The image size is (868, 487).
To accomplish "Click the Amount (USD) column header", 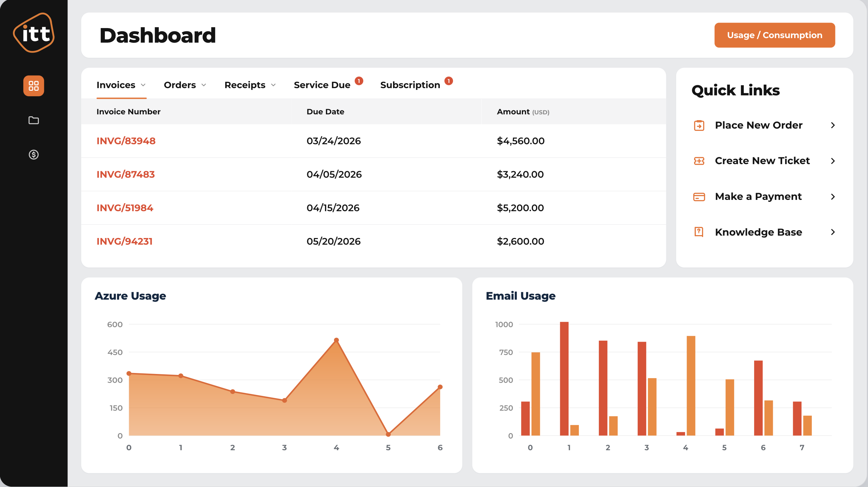I will pos(523,112).
